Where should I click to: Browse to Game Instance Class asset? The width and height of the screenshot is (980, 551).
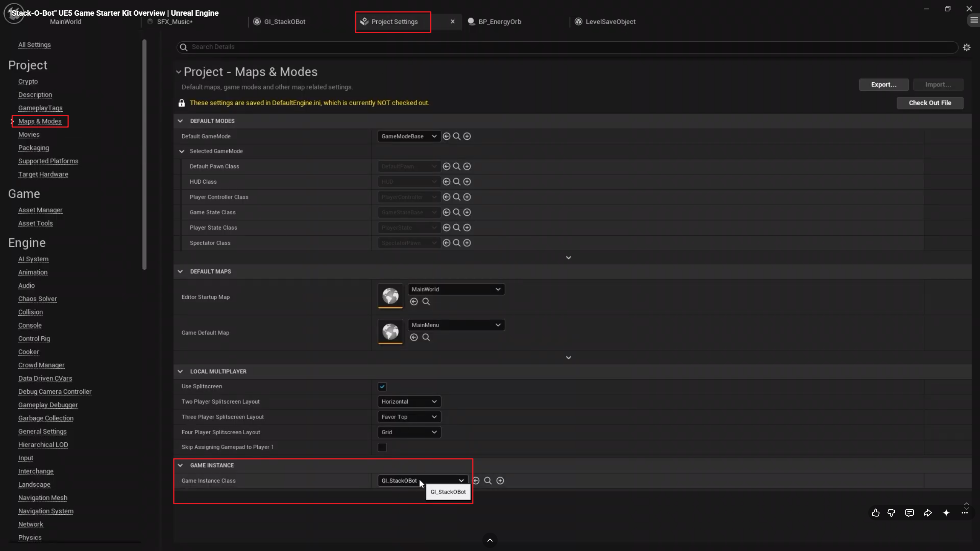488,481
